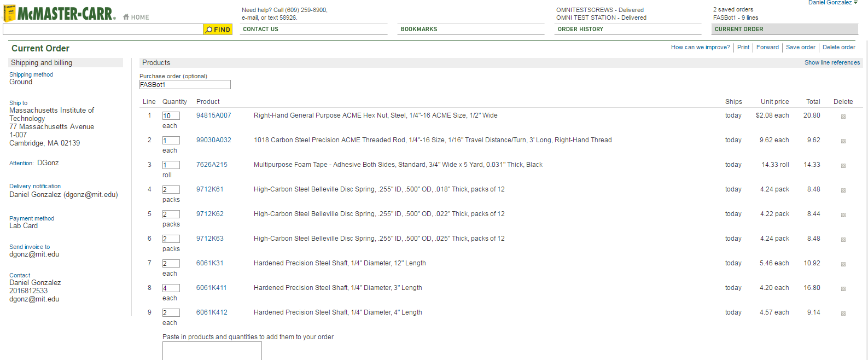This screenshot has width=868, height=360.
Task: Click the yellow FIND search button
Action: [218, 30]
